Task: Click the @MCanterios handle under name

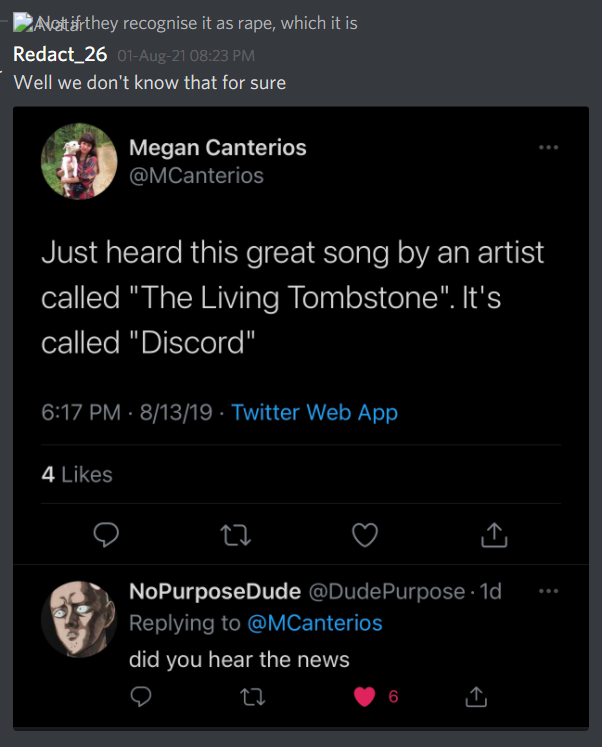Action: [196, 175]
